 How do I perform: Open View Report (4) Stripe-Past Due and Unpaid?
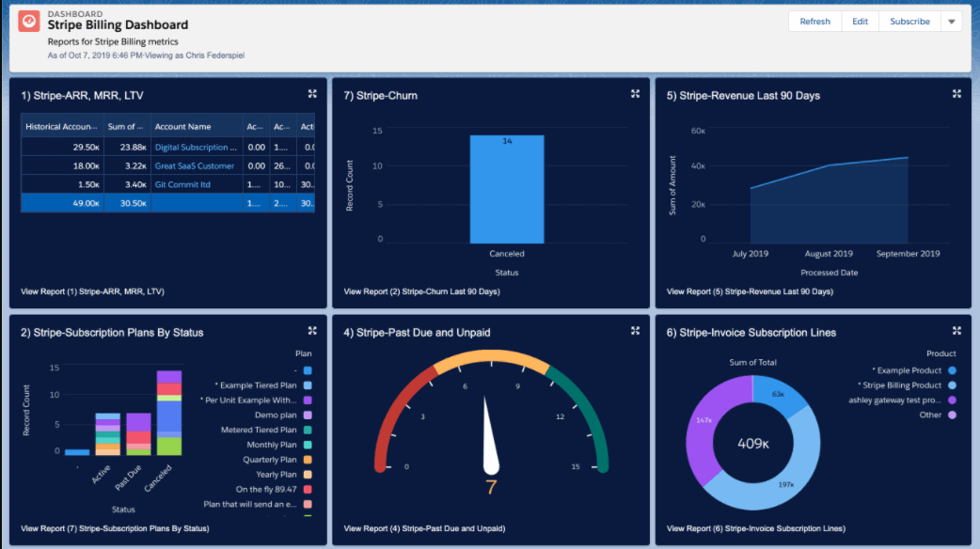tap(424, 528)
